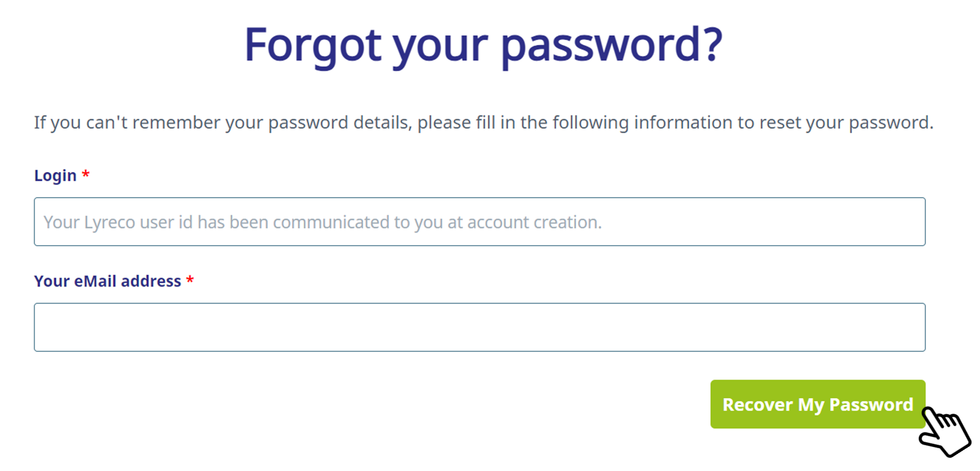Image resolution: width=980 pixels, height=471 pixels.
Task: Click the Lyreco user id placeholder text
Action: click(x=322, y=222)
